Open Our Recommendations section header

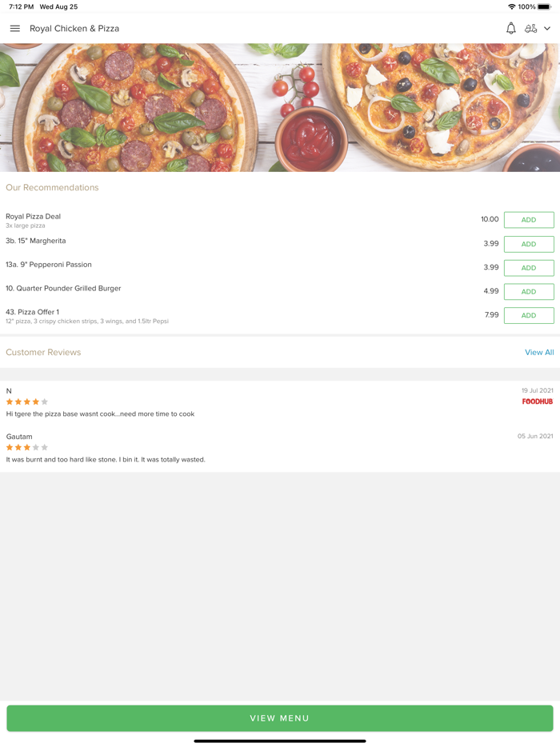point(52,187)
